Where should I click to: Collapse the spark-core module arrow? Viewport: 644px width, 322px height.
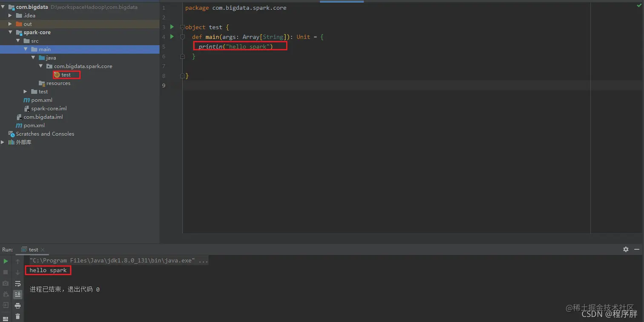(11, 32)
